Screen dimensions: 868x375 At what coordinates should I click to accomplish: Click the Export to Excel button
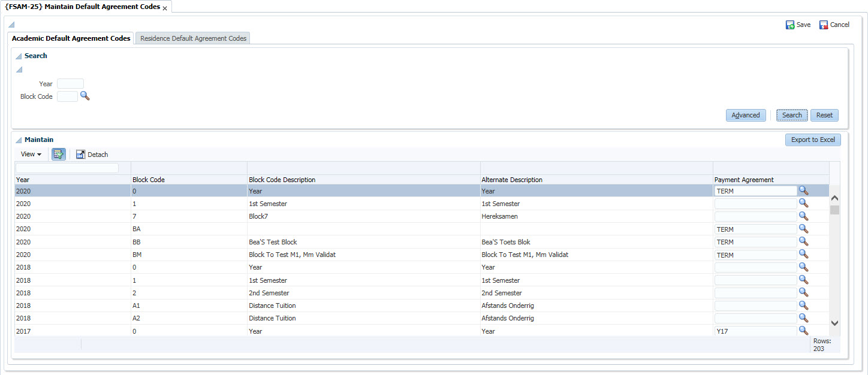(x=812, y=140)
